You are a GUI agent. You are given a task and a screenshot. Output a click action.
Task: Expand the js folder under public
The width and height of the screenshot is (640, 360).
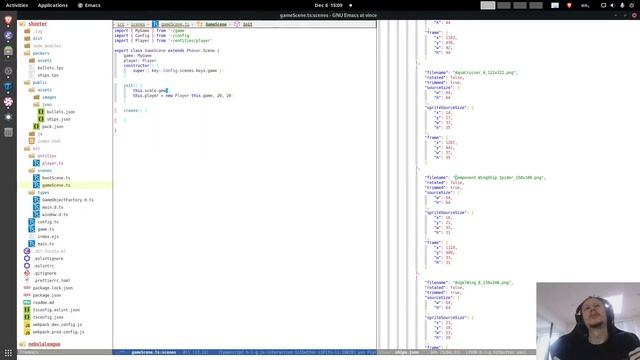(32, 134)
